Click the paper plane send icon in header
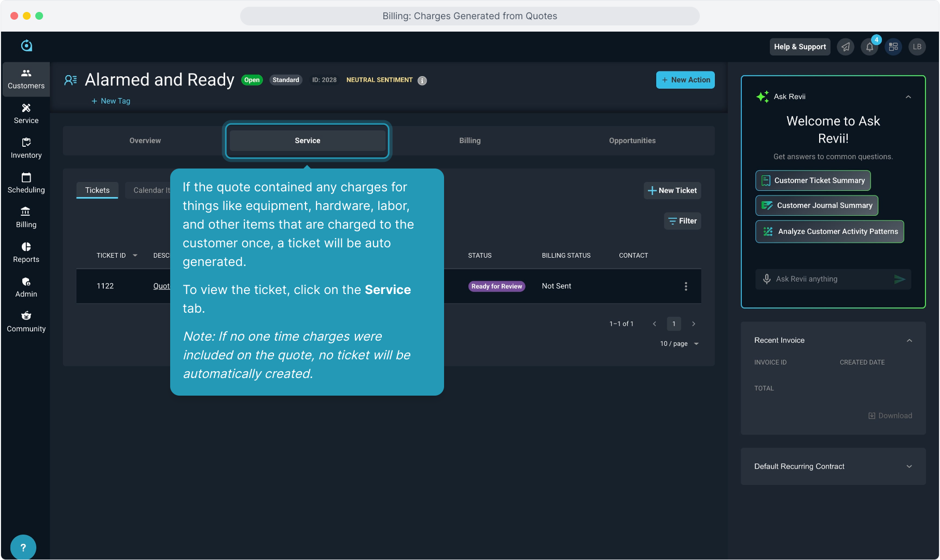The height and width of the screenshot is (560, 940). [846, 47]
